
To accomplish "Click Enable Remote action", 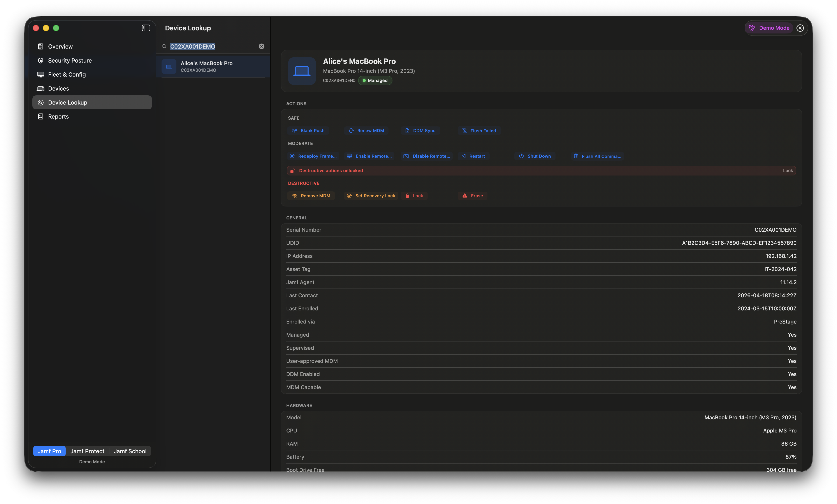I will coord(369,156).
